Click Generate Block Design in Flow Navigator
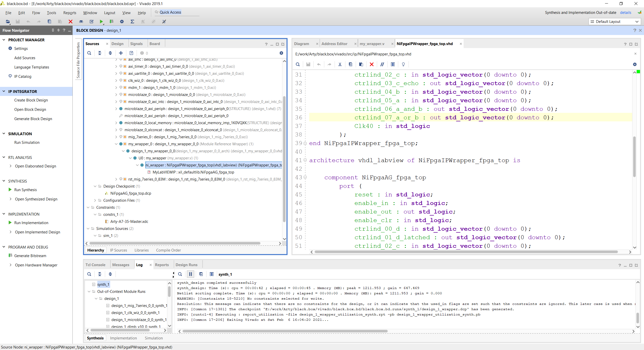 coord(33,119)
